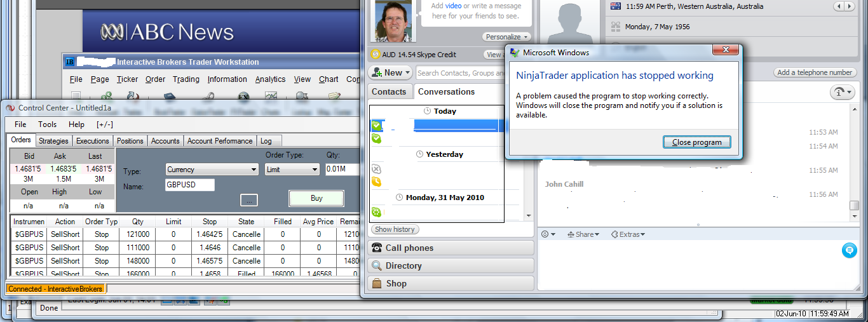Viewport: 868px width, 322px height.
Task: Open the Skype Shop
Action: (451, 283)
